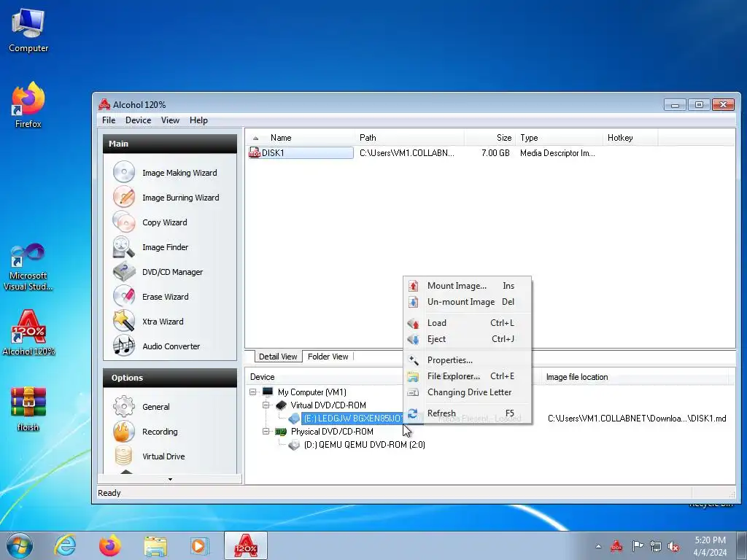Image resolution: width=747 pixels, height=560 pixels.
Task: Open Internet Explorer from the taskbar
Action: (x=65, y=545)
